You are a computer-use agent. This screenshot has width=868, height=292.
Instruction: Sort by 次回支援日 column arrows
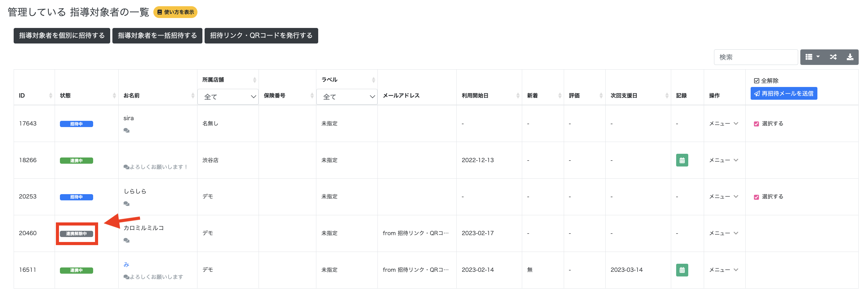tap(667, 95)
